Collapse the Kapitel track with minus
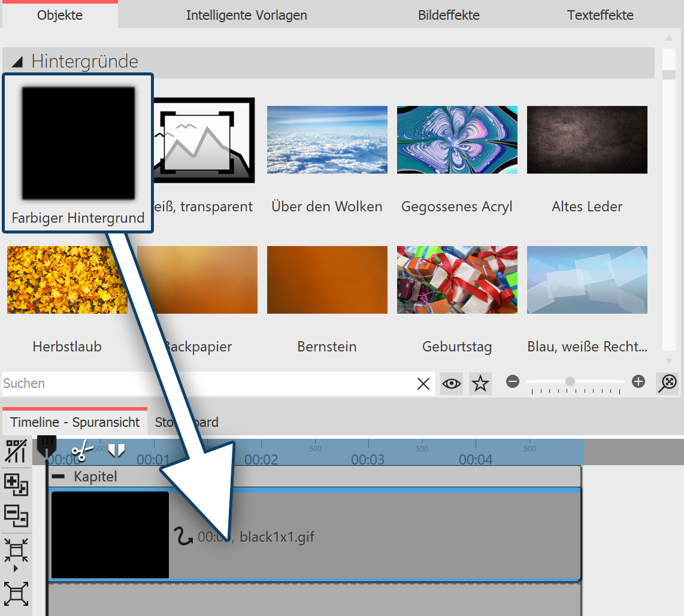 click(58, 477)
